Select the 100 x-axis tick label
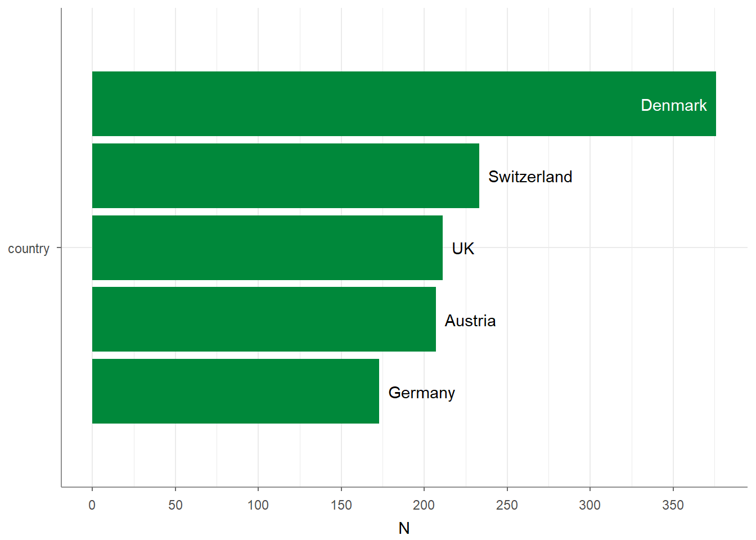This screenshot has width=756, height=540. 258,505
